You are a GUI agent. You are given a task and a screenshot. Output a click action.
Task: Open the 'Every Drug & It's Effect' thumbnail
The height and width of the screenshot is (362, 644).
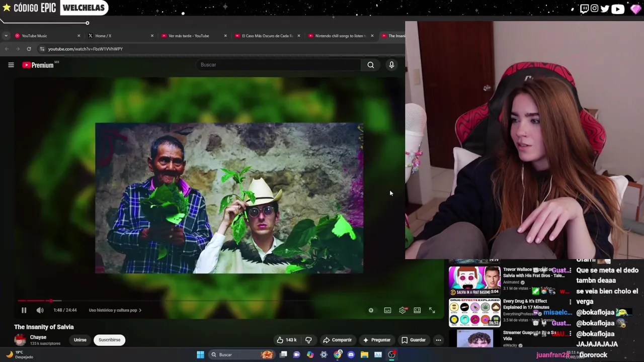[474, 312]
